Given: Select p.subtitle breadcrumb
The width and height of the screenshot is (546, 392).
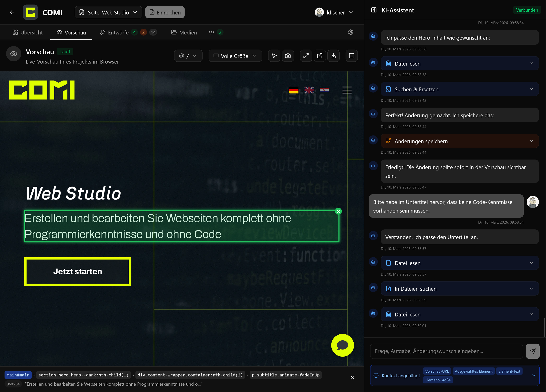Looking at the screenshot, I should pyautogui.click(x=286, y=375).
